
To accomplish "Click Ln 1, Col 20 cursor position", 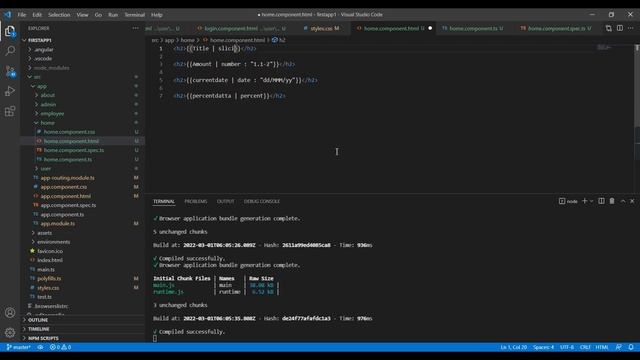I will click(513, 347).
